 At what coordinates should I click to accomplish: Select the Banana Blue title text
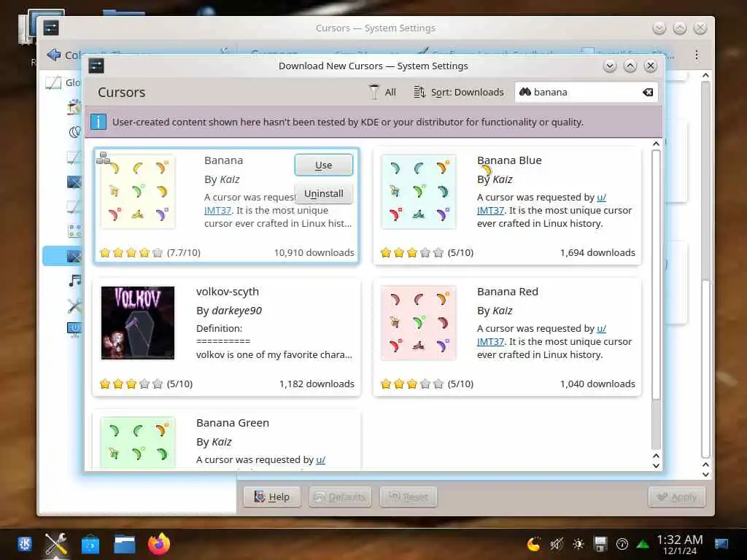tap(509, 160)
